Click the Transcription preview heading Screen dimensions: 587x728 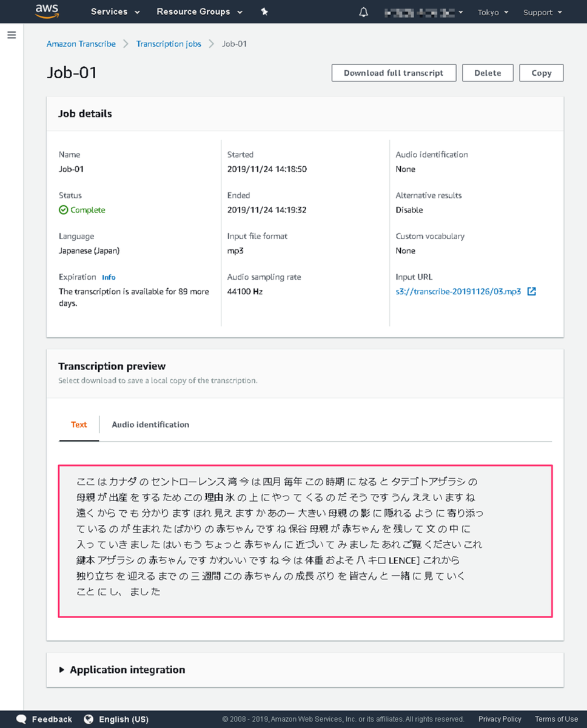(x=112, y=366)
